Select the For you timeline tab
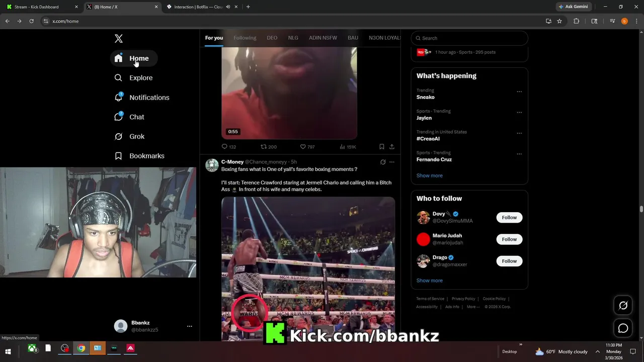The image size is (644, 362). pos(214,38)
